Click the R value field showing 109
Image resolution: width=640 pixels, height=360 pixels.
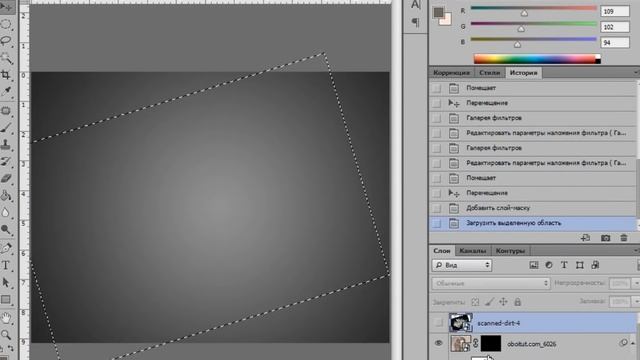click(x=615, y=11)
